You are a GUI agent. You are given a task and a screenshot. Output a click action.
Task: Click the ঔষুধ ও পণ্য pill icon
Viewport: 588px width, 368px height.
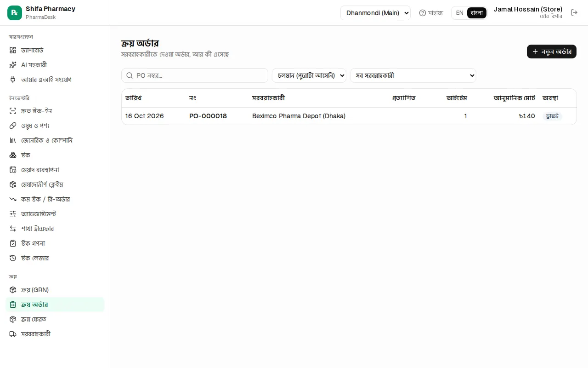tap(13, 126)
